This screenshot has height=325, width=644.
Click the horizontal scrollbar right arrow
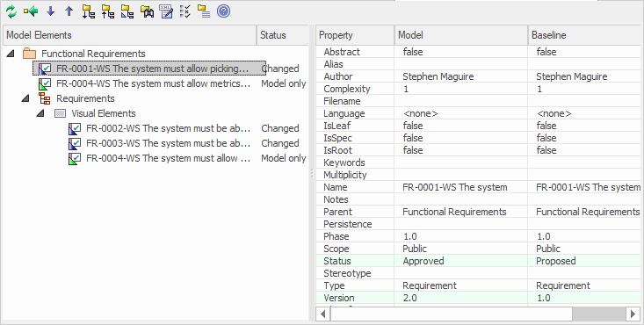633,314
